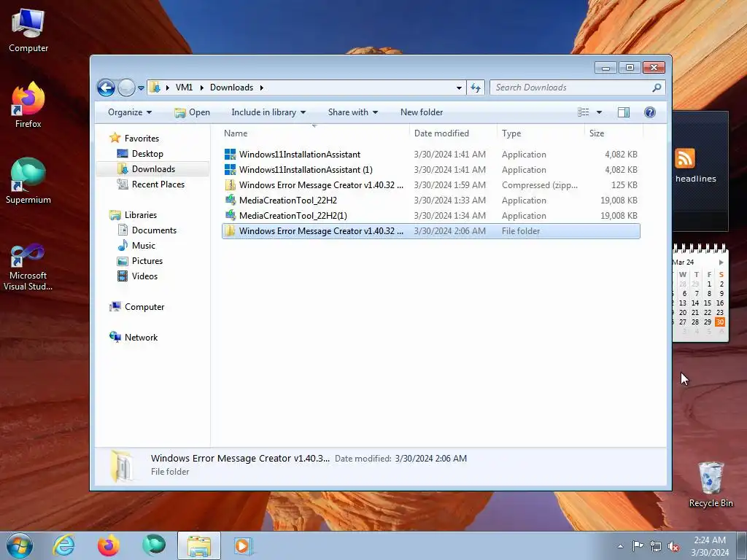Open the Windows Start menu
The height and width of the screenshot is (560, 747).
19,545
